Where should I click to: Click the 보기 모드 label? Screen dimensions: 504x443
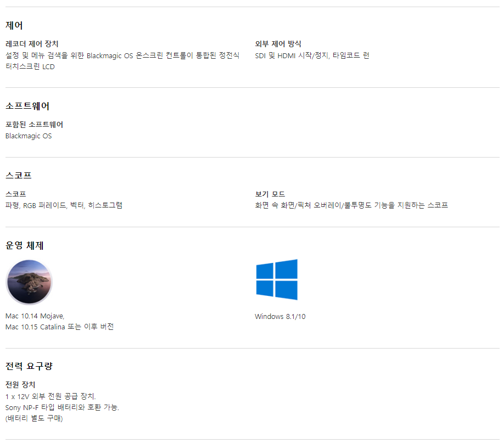[270, 194]
